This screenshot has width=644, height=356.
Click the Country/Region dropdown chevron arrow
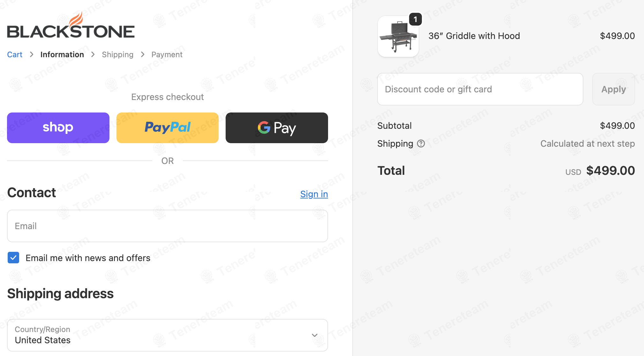click(x=315, y=335)
